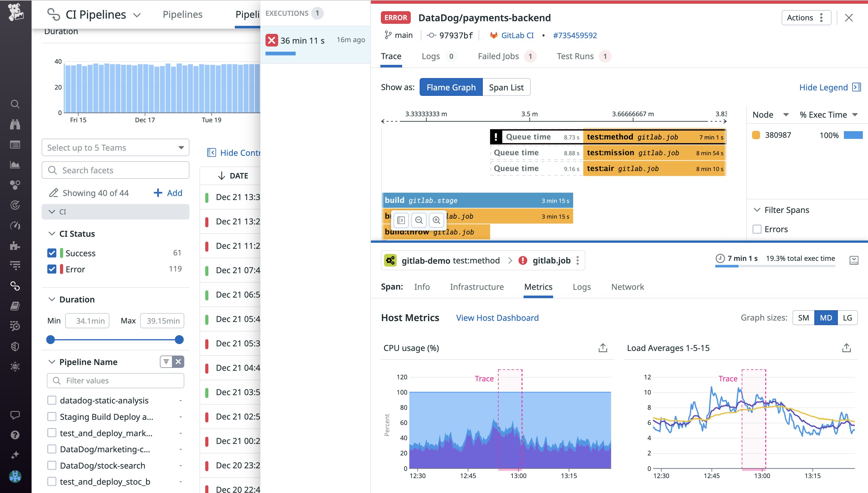This screenshot has height=493, width=868.
Task: Enable the Errors filter spans checkbox
Action: (757, 229)
